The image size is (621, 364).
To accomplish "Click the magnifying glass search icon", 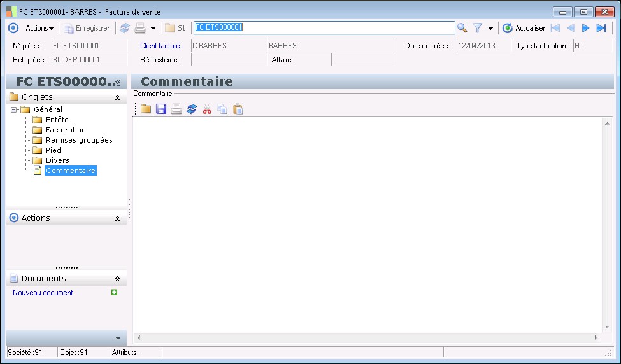I will pyautogui.click(x=462, y=28).
